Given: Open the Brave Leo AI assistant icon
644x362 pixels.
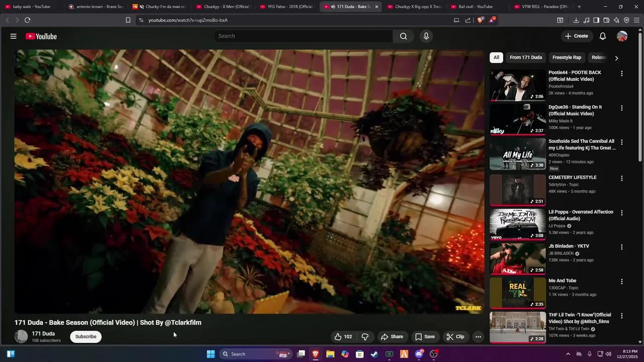Looking at the screenshot, I should (616, 20).
